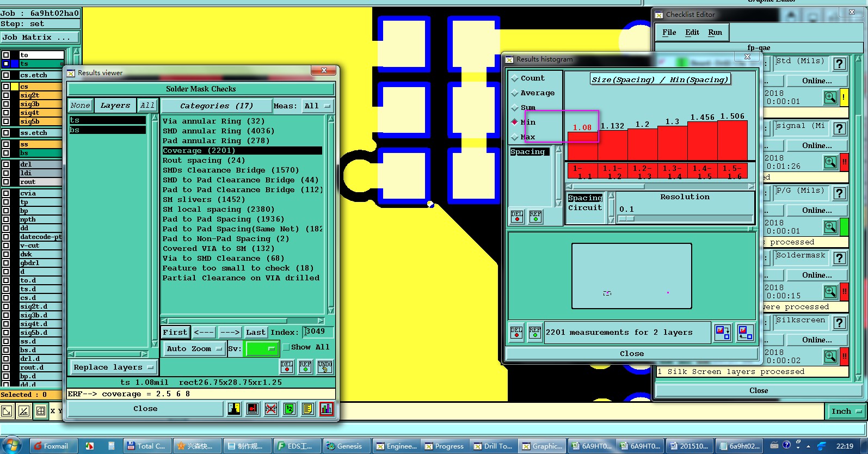Open help for Soldermask action
This screenshot has height=454, width=868.
[840, 258]
